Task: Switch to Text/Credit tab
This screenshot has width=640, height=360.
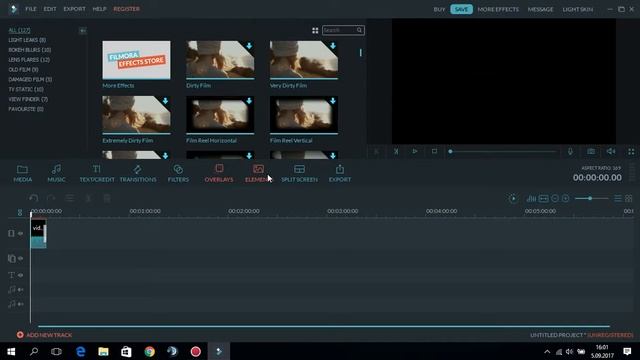Action: (97, 173)
